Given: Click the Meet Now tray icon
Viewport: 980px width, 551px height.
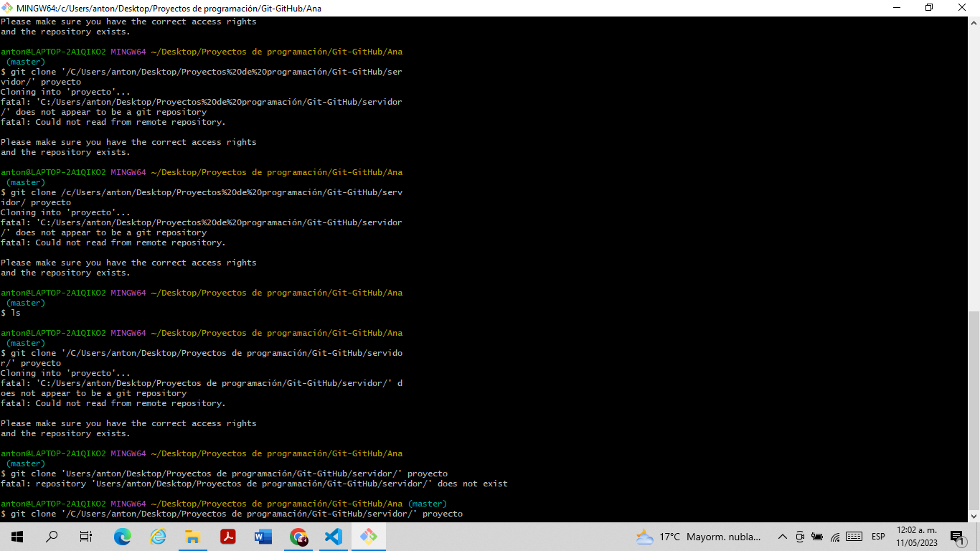Looking at the screenshot, I should (800, 537).
